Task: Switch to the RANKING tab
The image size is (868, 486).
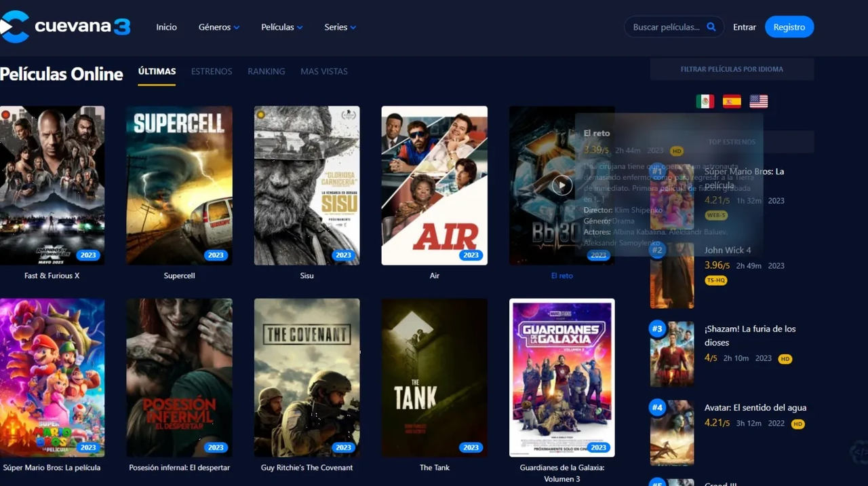Action: tap(267, 71)
